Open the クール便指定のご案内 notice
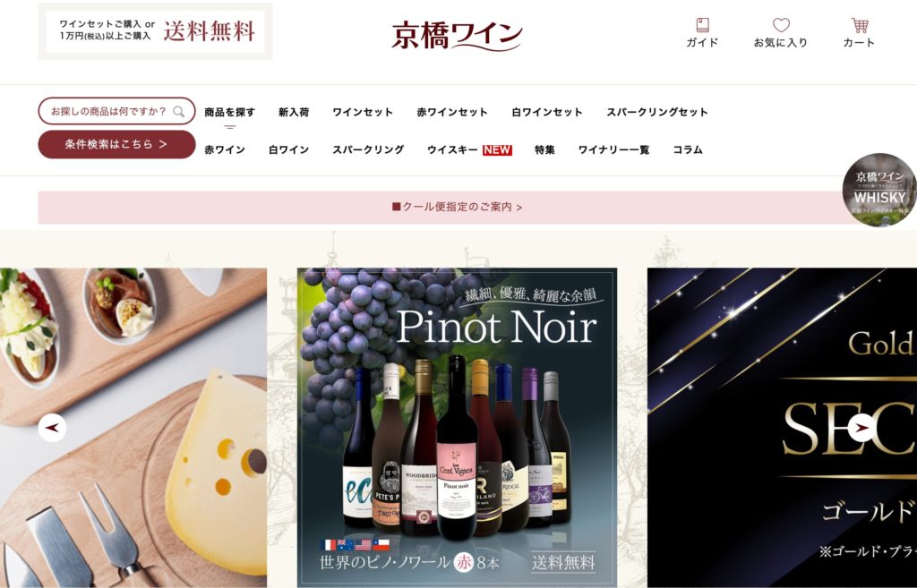The height and width of the screenshot is (588, 917). pos(457,207)
